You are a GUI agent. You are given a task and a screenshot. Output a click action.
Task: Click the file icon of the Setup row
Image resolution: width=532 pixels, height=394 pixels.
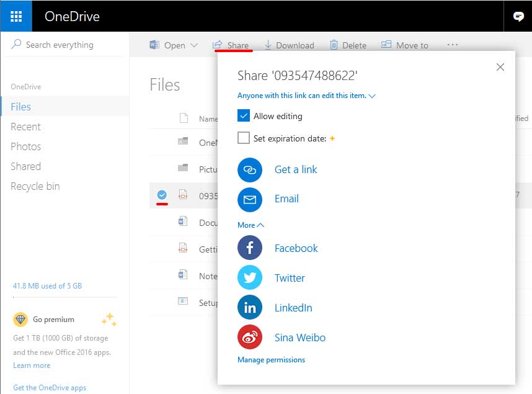pos(183,301)
